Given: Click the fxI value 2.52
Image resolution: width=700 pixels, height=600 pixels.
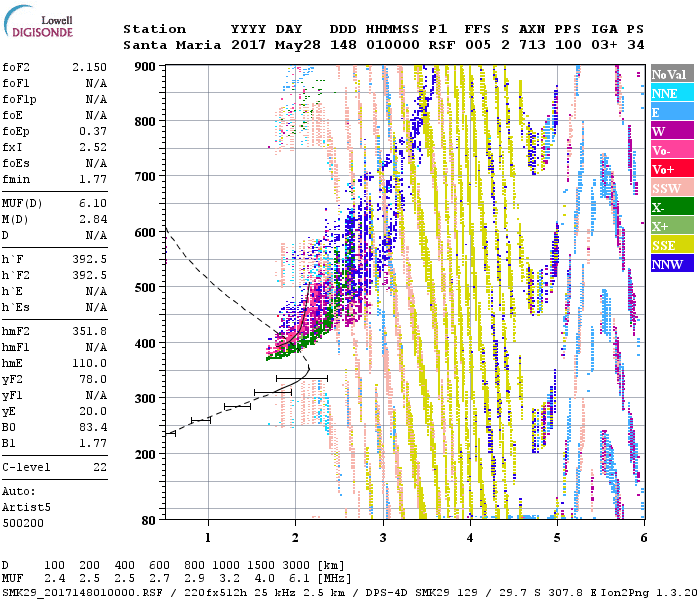Looking at the screenshot, I should (x=93, y=147).
